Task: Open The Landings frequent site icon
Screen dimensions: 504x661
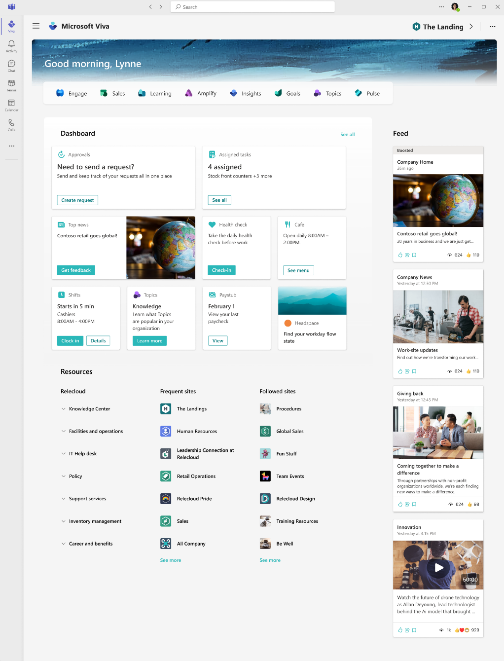Action: click(x=166, y=408)
